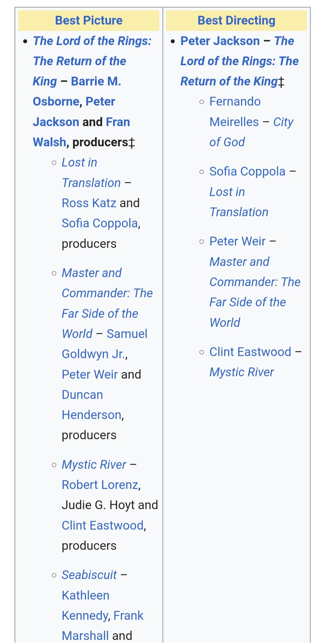
Task: Click Clint Eastwood in Best Directing column
Action: click(x=250, y=352)
